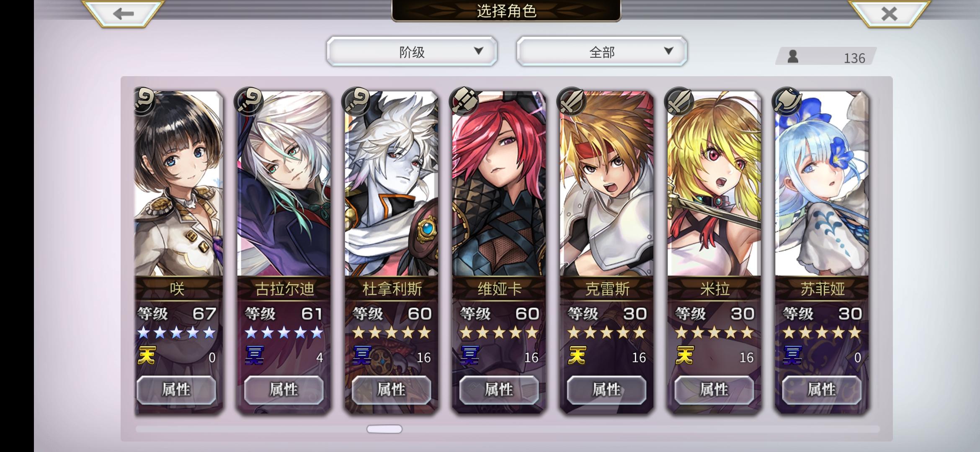Click the arrow on the 阶级 dropdown
The width and height of the screenshot is (980, 452).
(x=478, y=51)
